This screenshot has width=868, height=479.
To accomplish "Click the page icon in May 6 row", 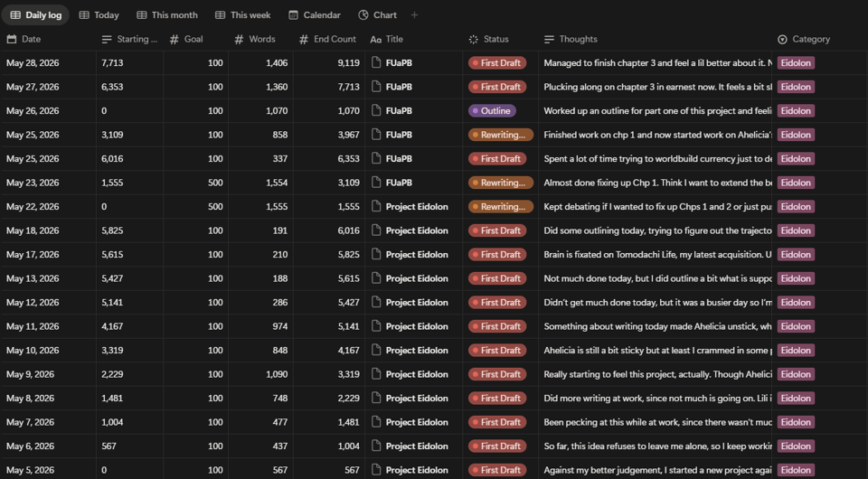I will click(x=376, y=446).
